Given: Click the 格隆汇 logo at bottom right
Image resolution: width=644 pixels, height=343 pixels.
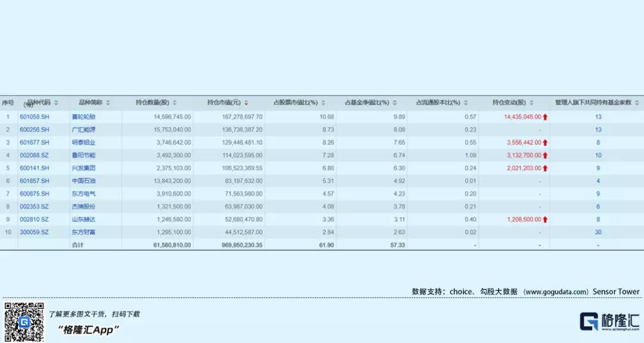Looking at the screenshot, I should click(609, 322).
